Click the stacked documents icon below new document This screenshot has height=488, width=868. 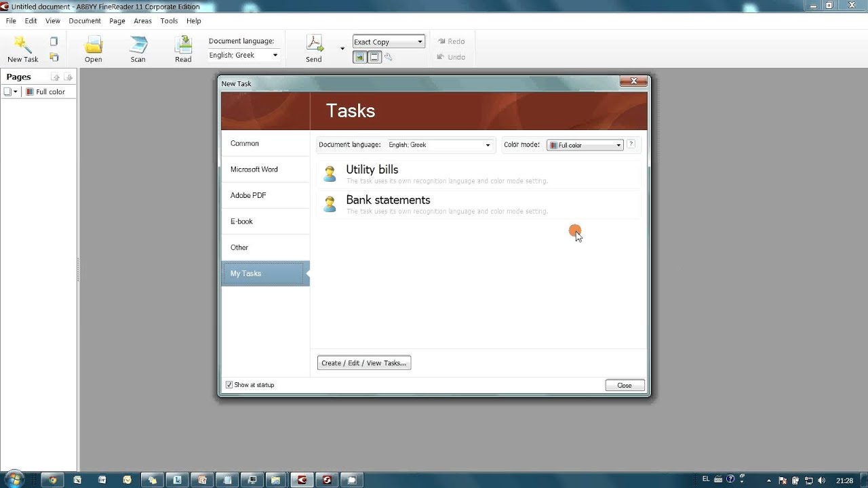[x=54, y=58]
